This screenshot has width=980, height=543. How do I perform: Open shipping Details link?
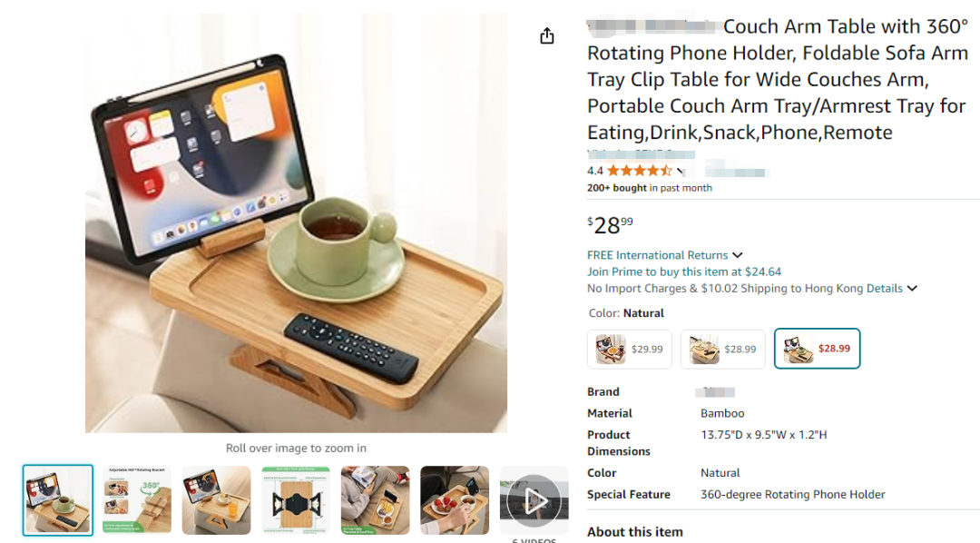(x=884, y=289)
